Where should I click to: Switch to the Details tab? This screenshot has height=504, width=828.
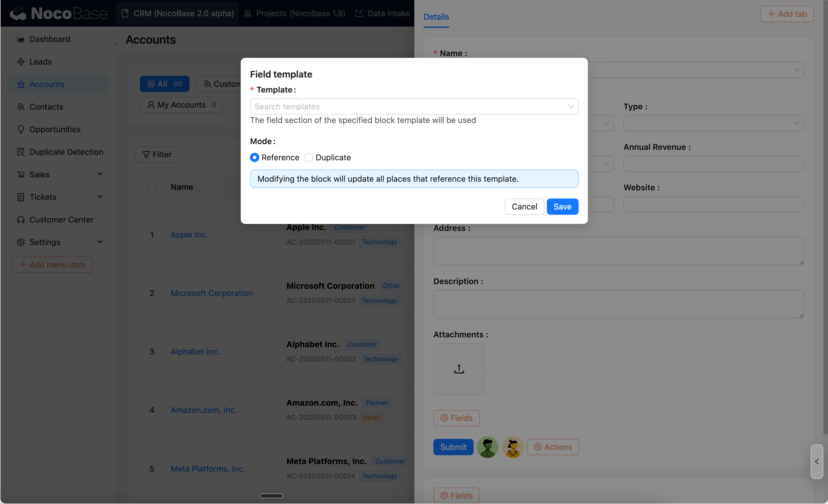(436, 17)
